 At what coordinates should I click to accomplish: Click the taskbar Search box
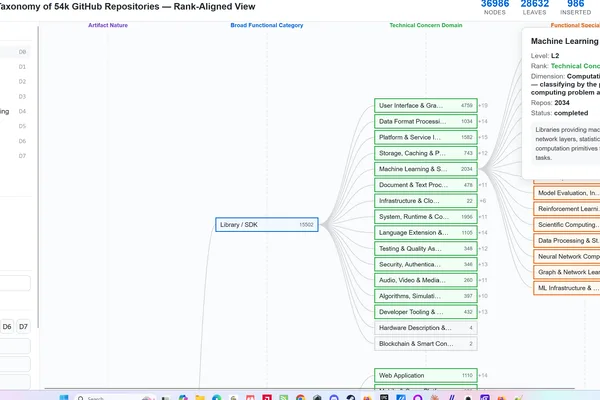click(x=115, y=398)
